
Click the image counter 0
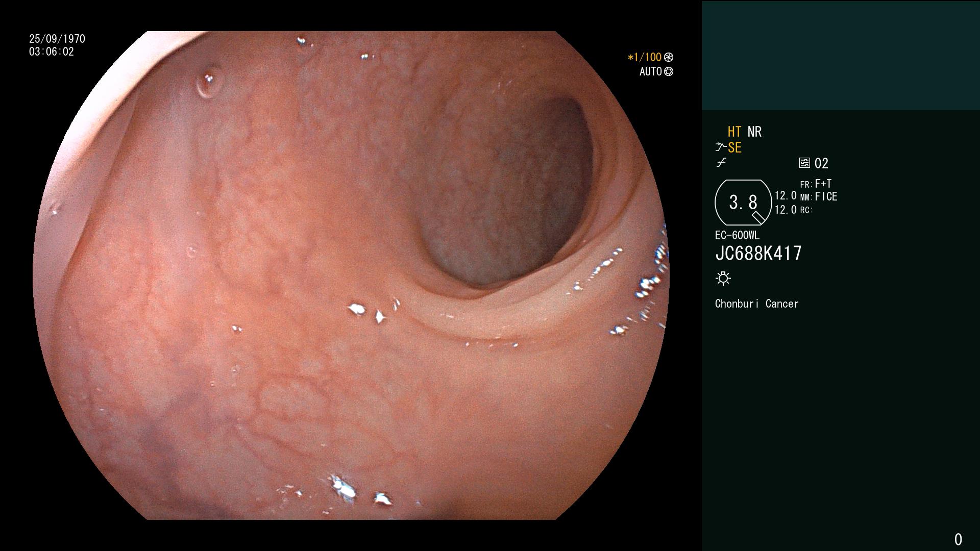[958, 539]
